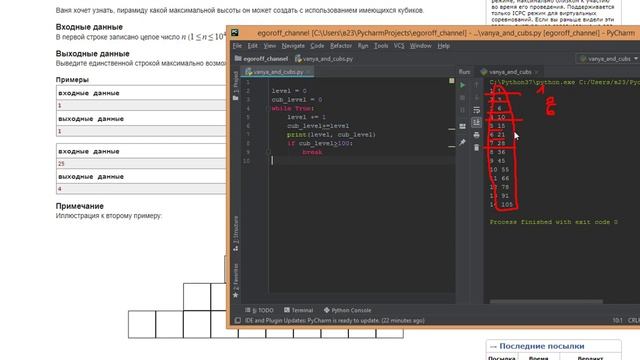Close the vanya_and_cubs Run tab
Screen dimensions: 640x360
pos(537,72)
